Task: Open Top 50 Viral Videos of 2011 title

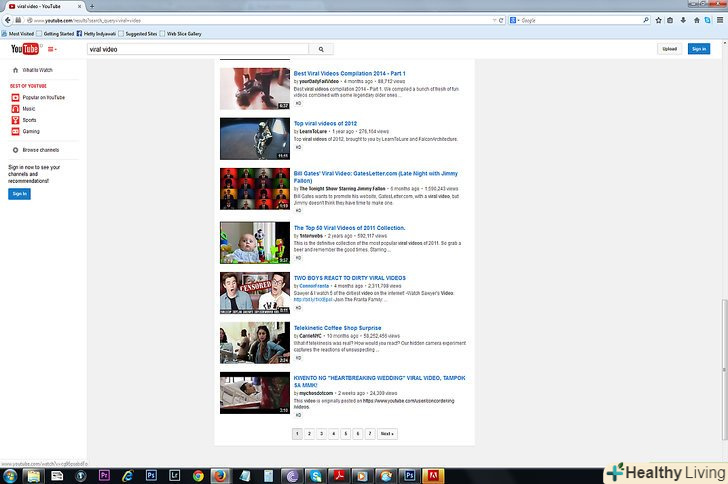Action: point(350,228)
